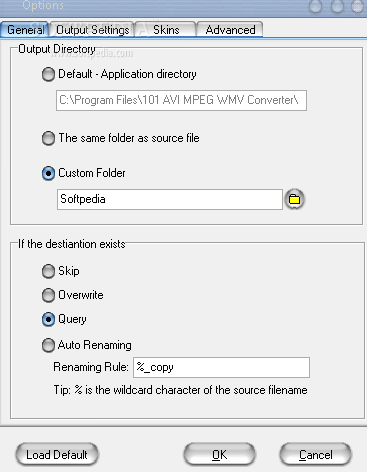
Task: Open the Output Settings tab
Action: [92, 30]
